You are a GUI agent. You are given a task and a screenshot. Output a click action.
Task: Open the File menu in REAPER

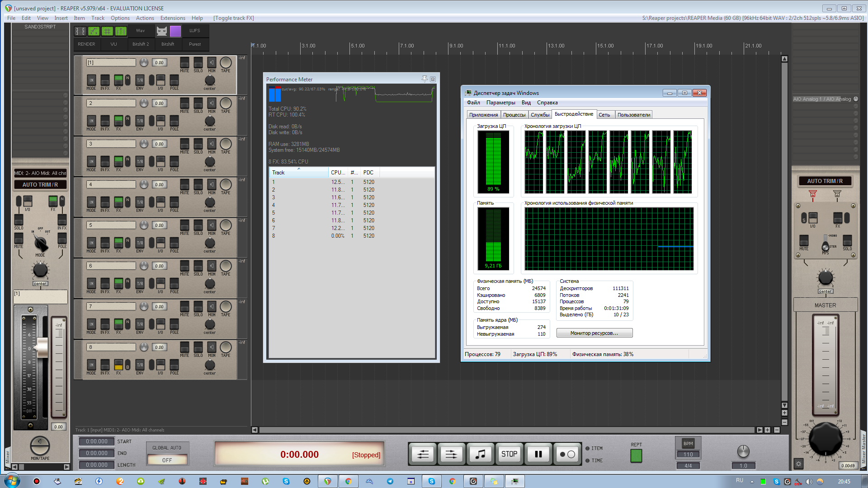tap(11, 18)
